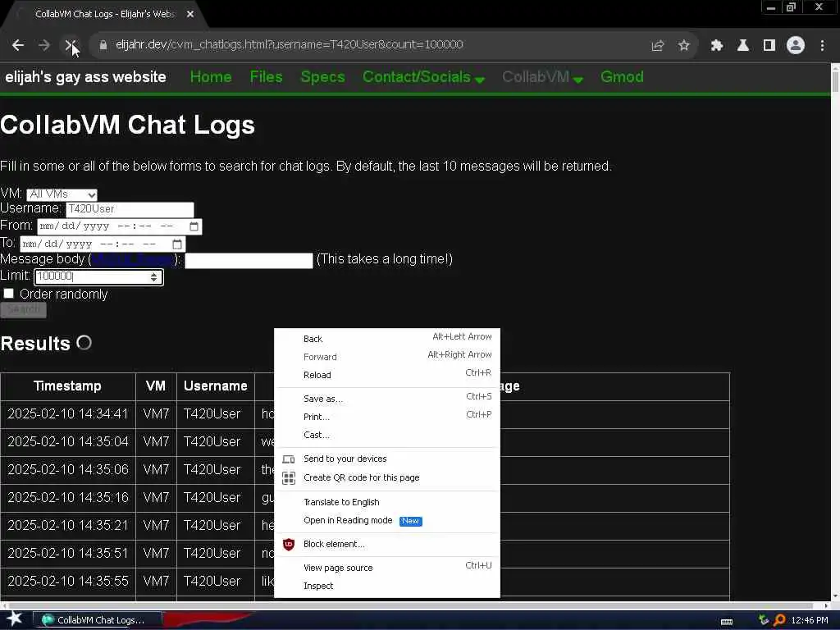
Task: Click the browser back arrow
Action: click(18, 45)
